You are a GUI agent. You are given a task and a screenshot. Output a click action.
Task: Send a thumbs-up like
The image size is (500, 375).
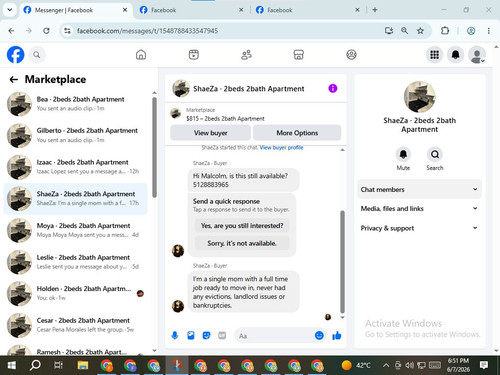[x=337, y=336]
